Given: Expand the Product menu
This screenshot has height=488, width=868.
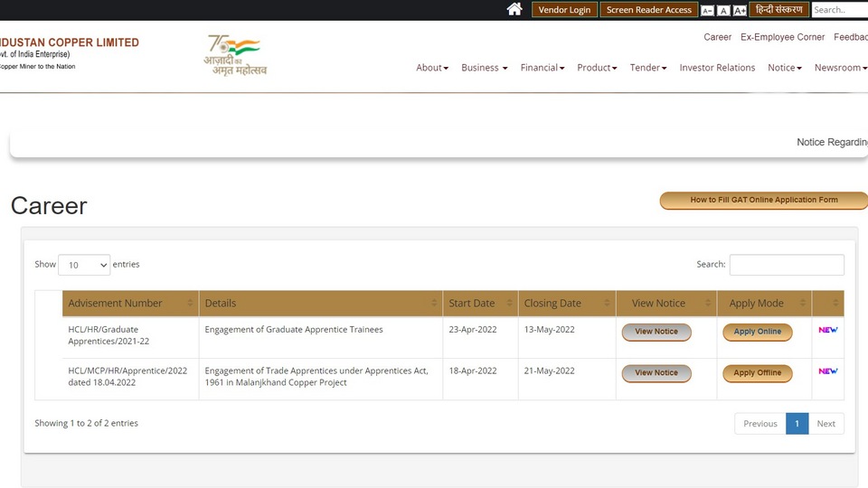Looking at the screenshot, I should [x=597, y=68].
